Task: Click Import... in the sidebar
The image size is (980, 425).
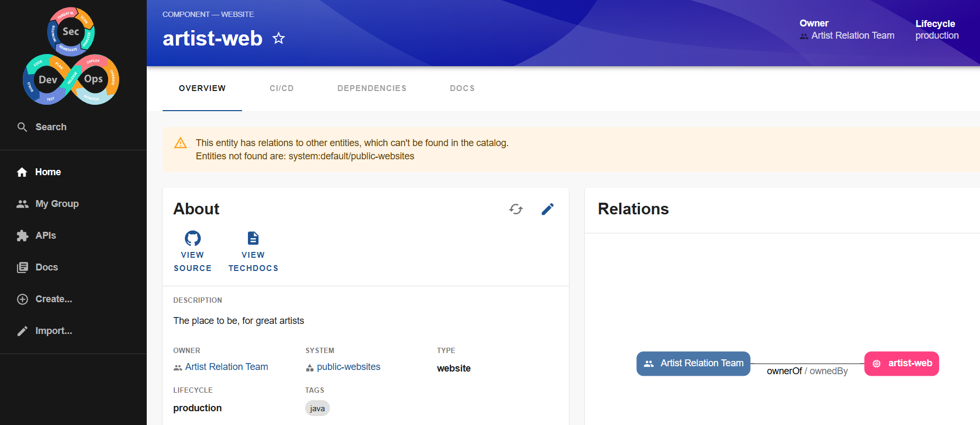Action: (54, 331)
